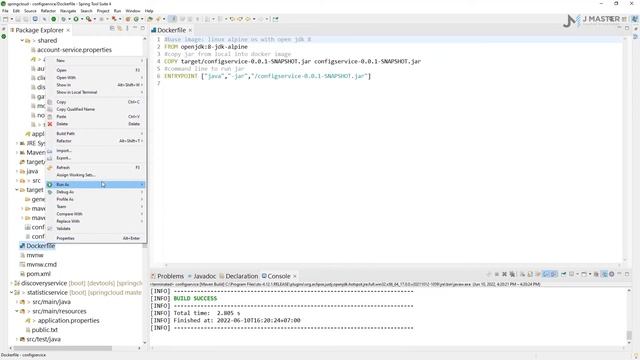Click the Package Explorer horizontal scrollbar
The image size is (640, 360).
pos(62,348)
